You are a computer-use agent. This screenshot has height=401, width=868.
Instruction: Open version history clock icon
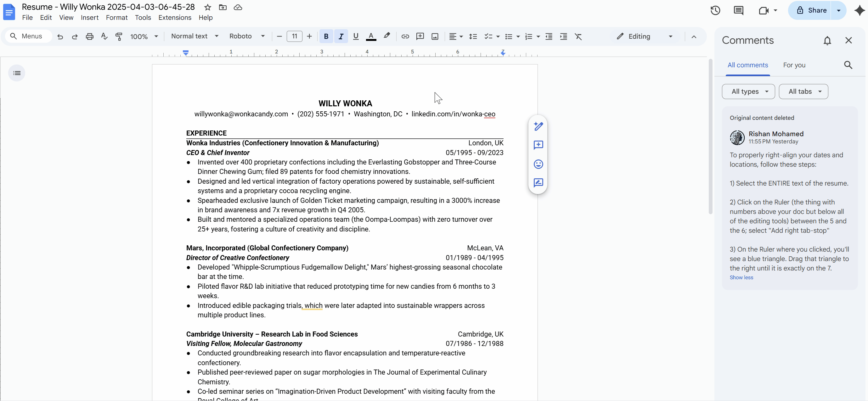point(715,10)
